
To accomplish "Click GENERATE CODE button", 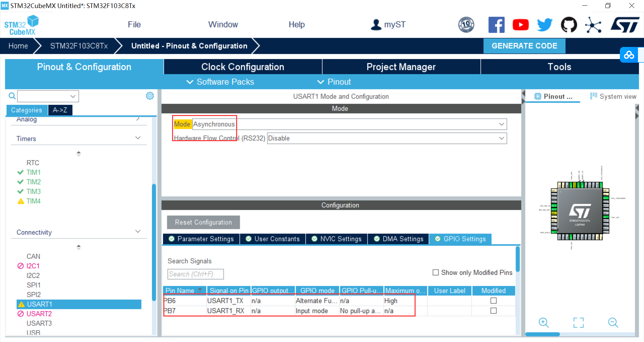I will coord(524,46).
